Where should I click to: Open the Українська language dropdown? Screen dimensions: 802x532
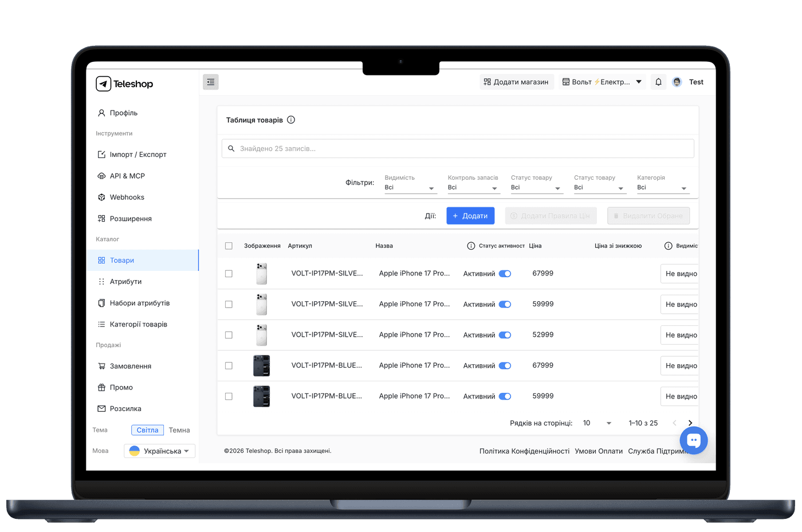click(x=159, y=451)
